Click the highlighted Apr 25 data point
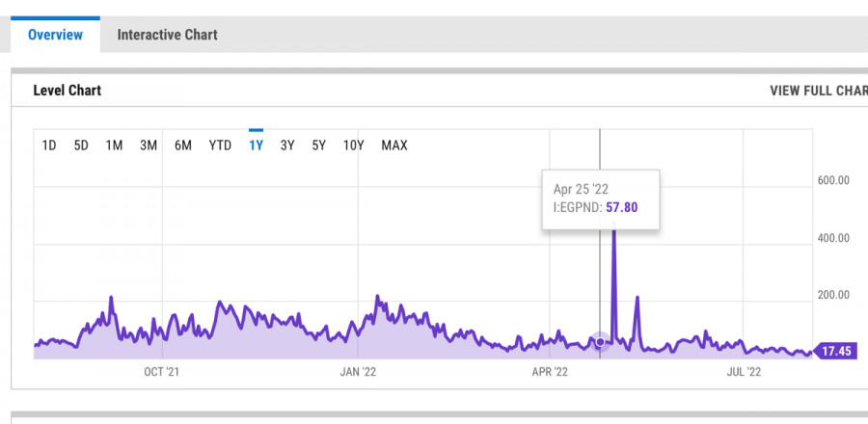Image resolution: width=868 pixels, height=424 pixels. coord(600,342)
